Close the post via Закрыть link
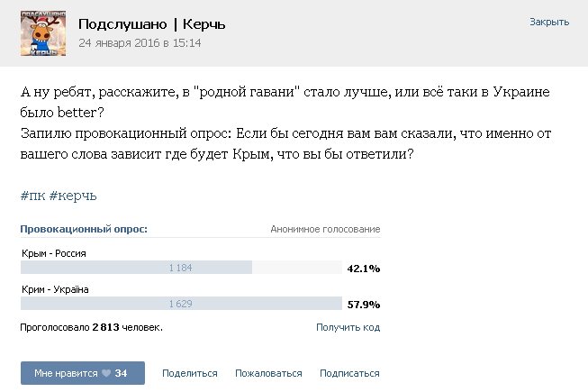 [x=549, y=23]
